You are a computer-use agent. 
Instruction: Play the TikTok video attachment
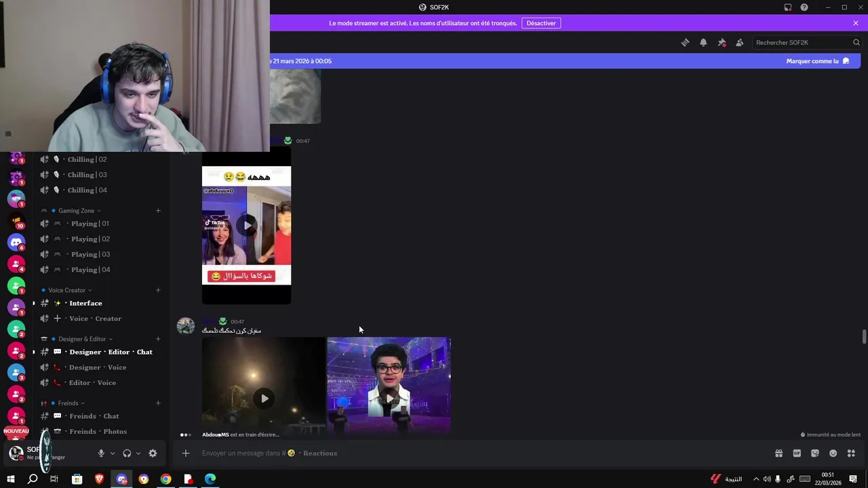tap(247, 225)
